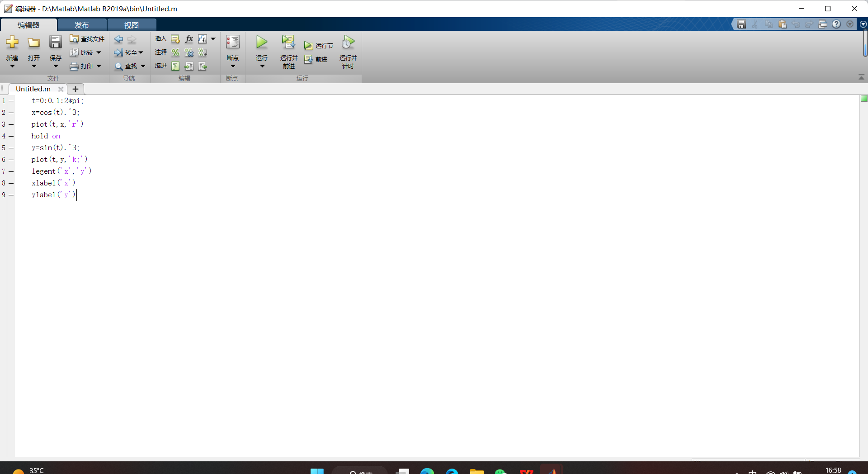
Task: Open the dropdown arrow under 新建
Action: 12,66
